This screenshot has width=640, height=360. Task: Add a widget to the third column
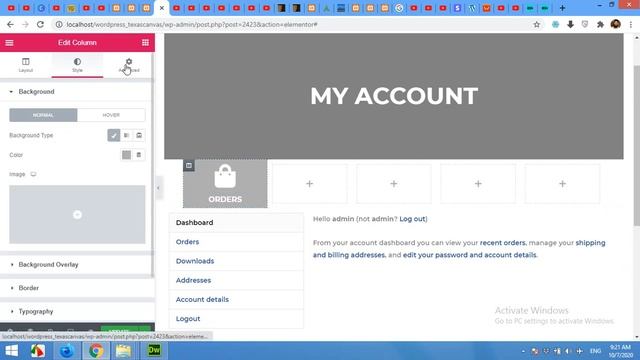click(x=393, y=184)
